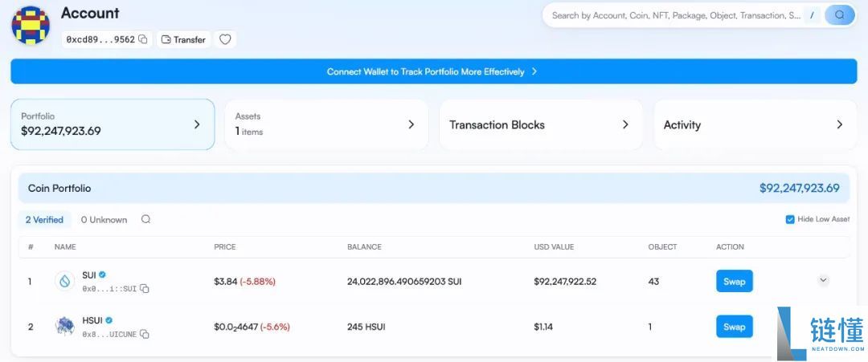Click the blue search magnifier button
Screen dimensions: 868x362
(x=840, y=15)
